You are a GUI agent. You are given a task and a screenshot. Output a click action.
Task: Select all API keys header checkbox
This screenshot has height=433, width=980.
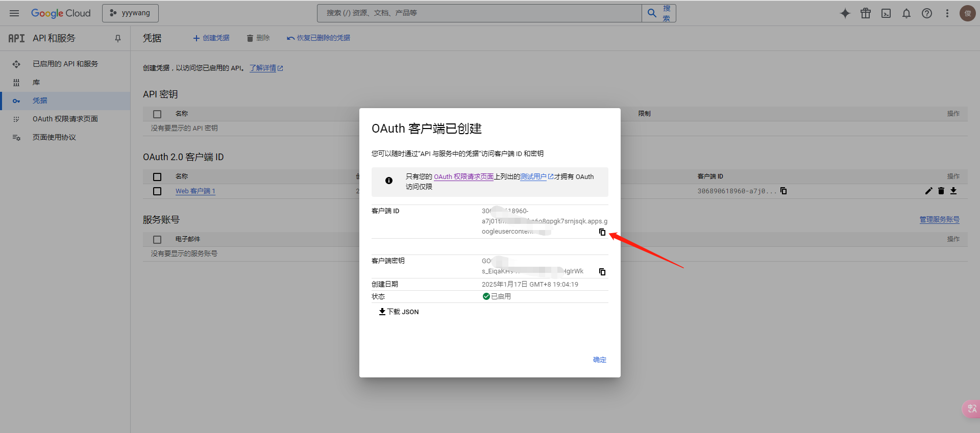(157, 114)
